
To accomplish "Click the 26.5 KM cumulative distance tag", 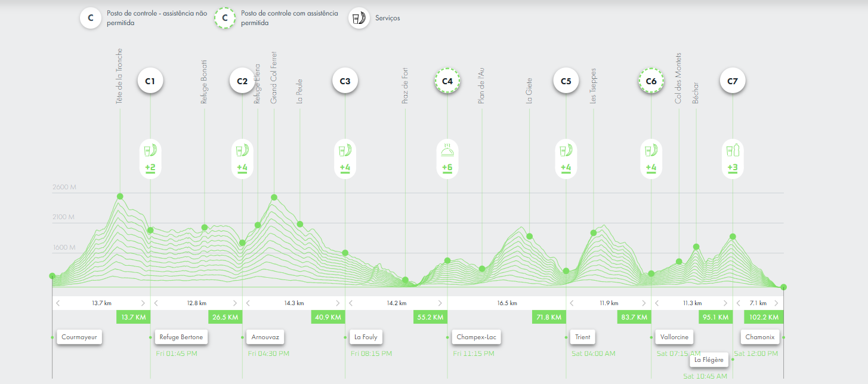I will click(225, 317).
